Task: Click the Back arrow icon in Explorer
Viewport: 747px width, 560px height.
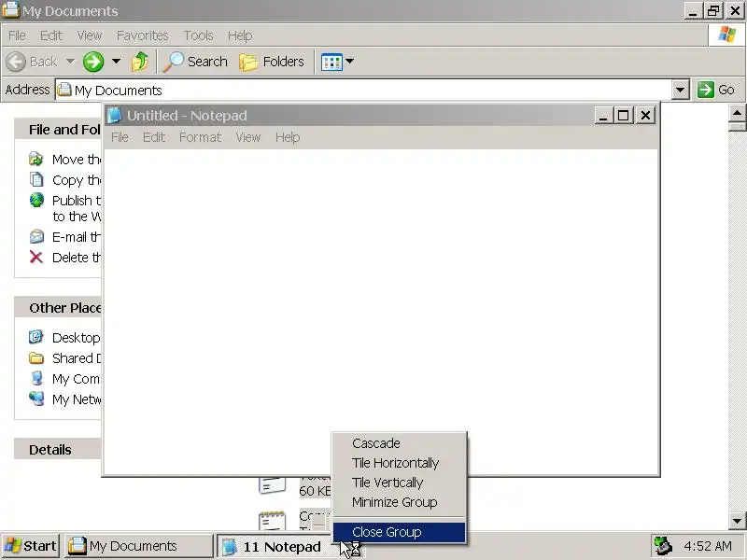Action: (16, 62)
